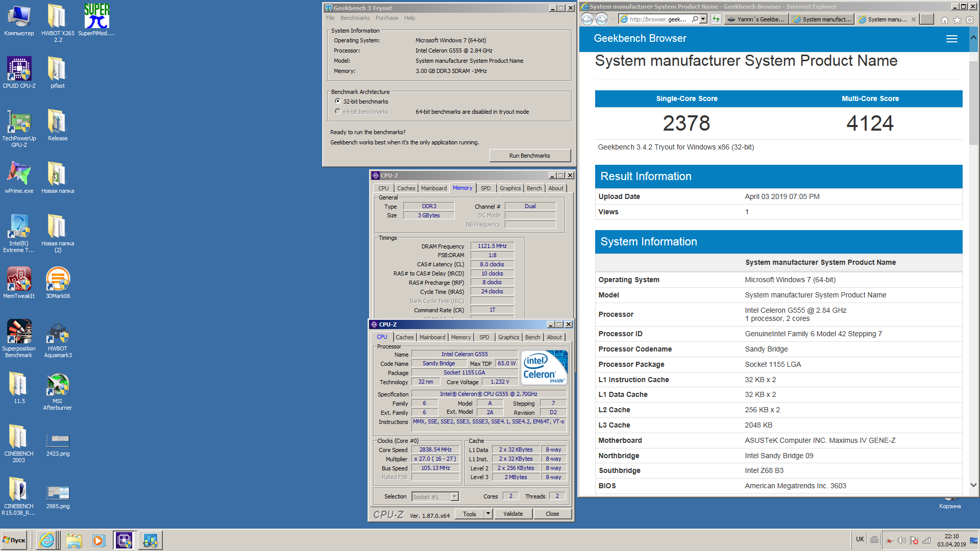Viewport: 980px width, 551px height.
Task: Open the pifast folder on desktop
Action: point(58,72)
